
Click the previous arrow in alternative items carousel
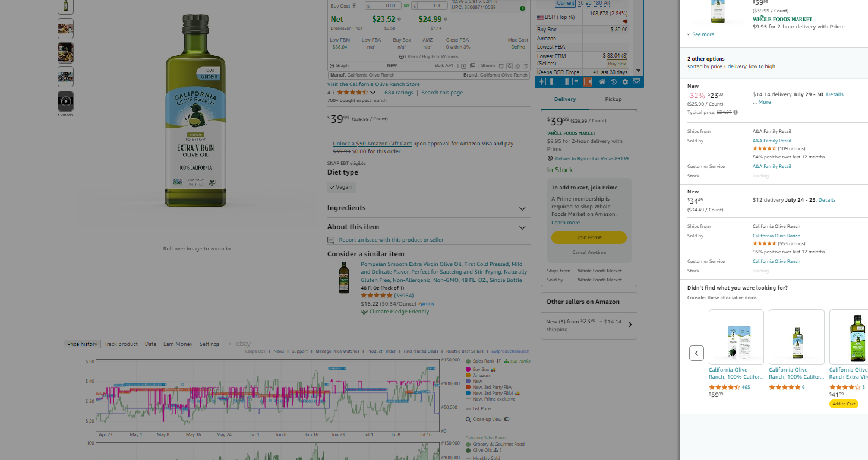(696, 353)
